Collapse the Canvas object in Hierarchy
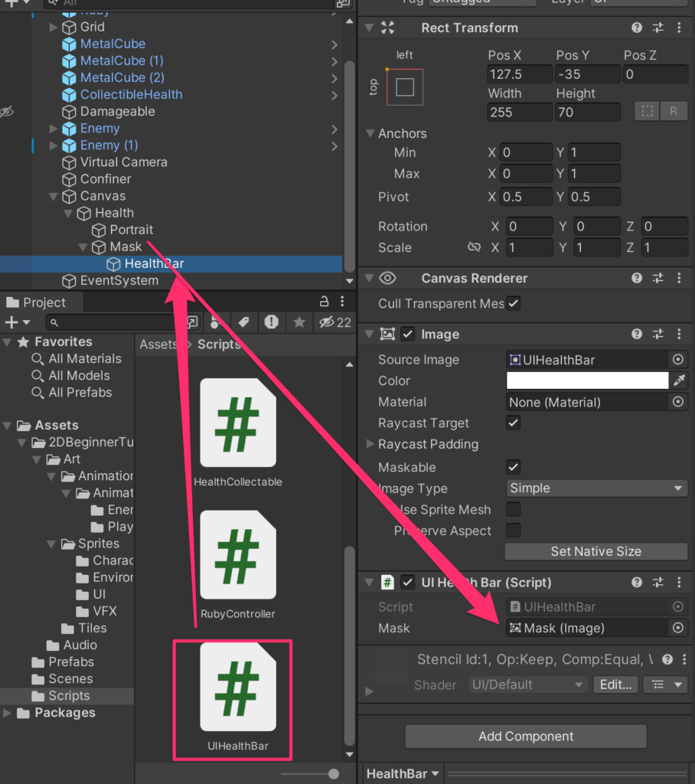695x784 pixels. pyautogui.click(x=54, y=196)
